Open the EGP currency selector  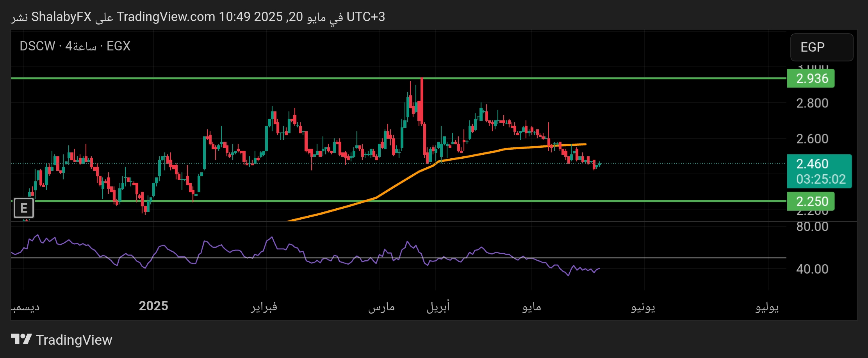[822, 47]
